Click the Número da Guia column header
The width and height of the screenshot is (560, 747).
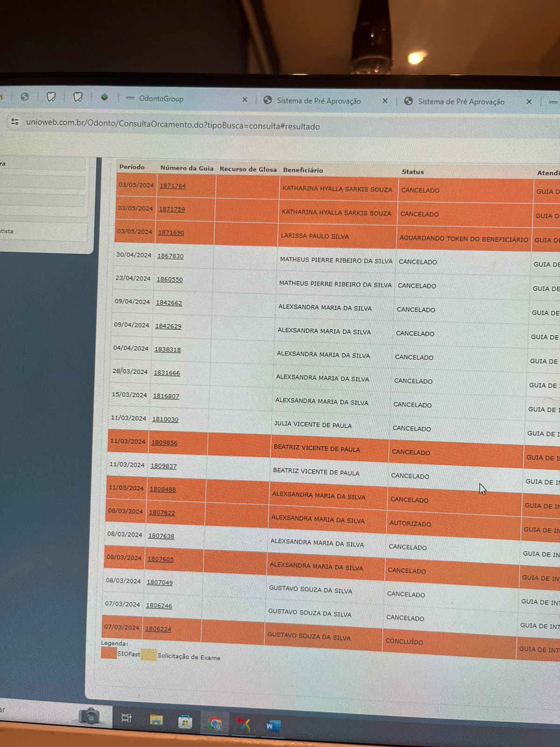pyautogui.click(x=187, y=168)
